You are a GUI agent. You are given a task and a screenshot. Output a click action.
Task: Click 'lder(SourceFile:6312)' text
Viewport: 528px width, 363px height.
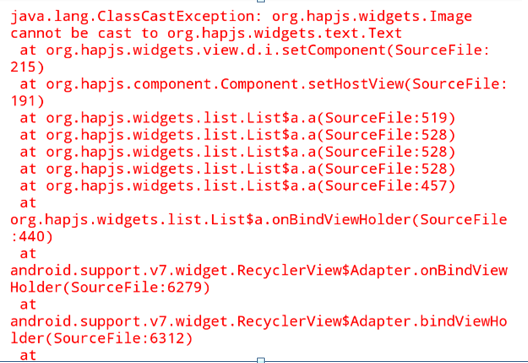pos(101,338)
